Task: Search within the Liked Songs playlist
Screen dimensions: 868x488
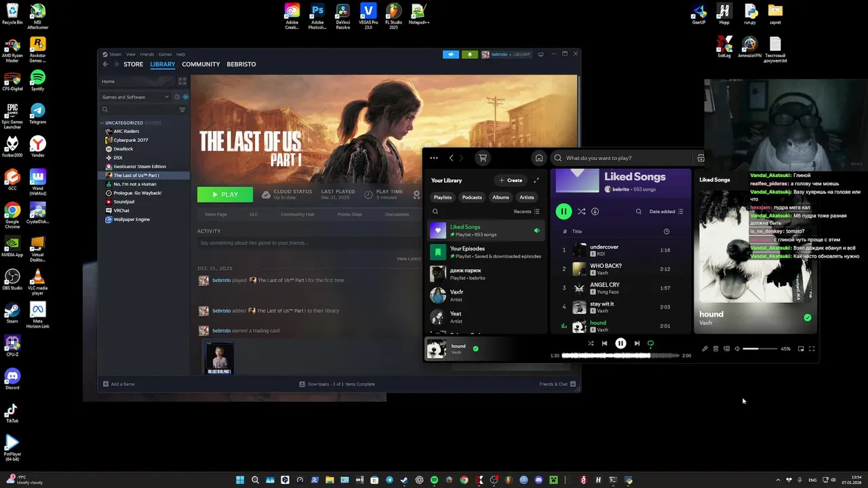Action: [x=639, y=211]
